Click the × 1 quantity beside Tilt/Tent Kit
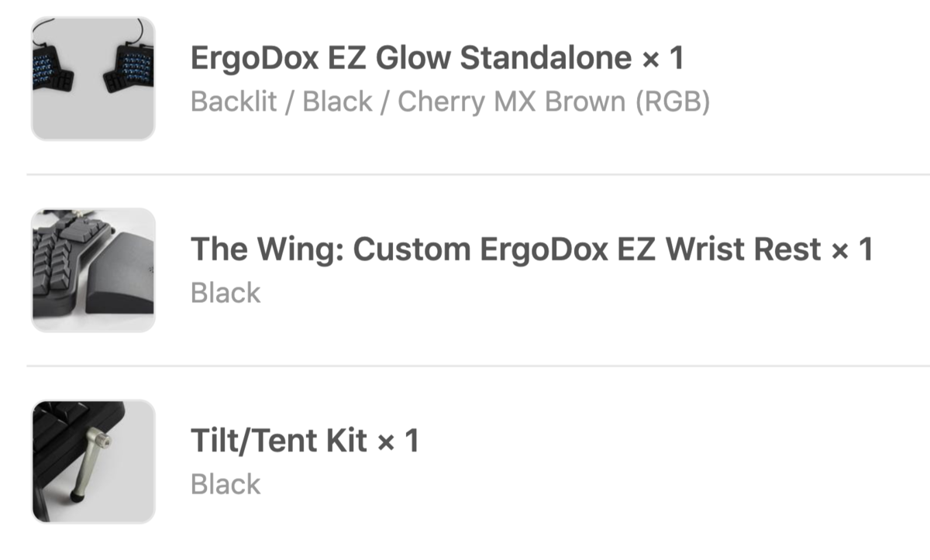The height and width of the screenshot is (560, 930). pyautogui.click(x=398, y=441)
